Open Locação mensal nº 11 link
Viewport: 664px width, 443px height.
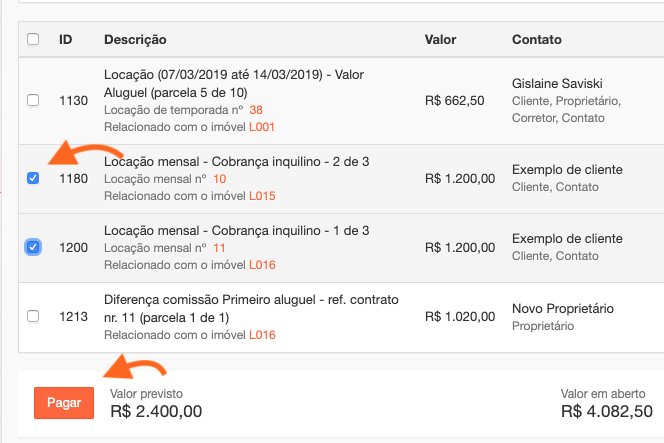[x=219, y=247]
